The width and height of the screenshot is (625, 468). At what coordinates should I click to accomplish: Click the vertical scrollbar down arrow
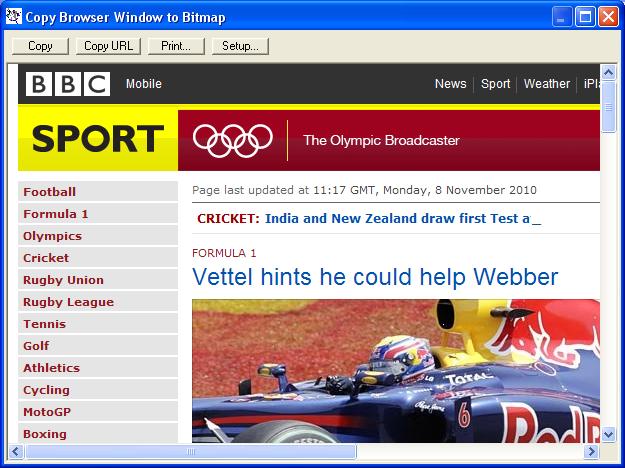point(608,434)
